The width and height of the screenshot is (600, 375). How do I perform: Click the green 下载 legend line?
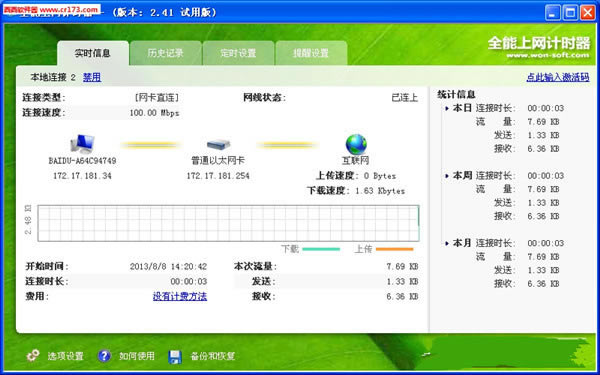point(321,249)
